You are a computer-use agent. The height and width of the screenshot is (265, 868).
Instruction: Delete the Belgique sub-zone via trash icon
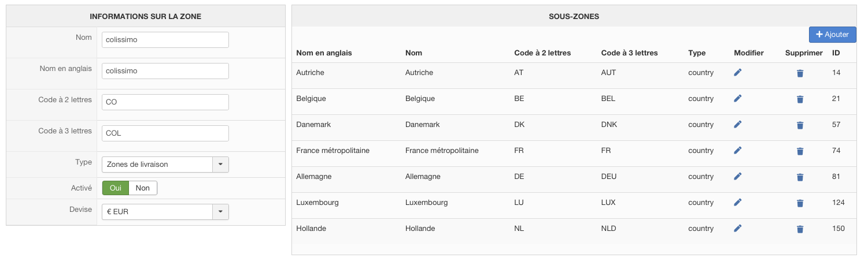[x=800, y=99]
